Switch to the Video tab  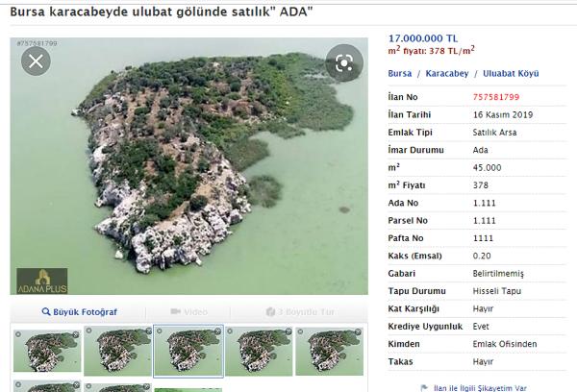188,312
